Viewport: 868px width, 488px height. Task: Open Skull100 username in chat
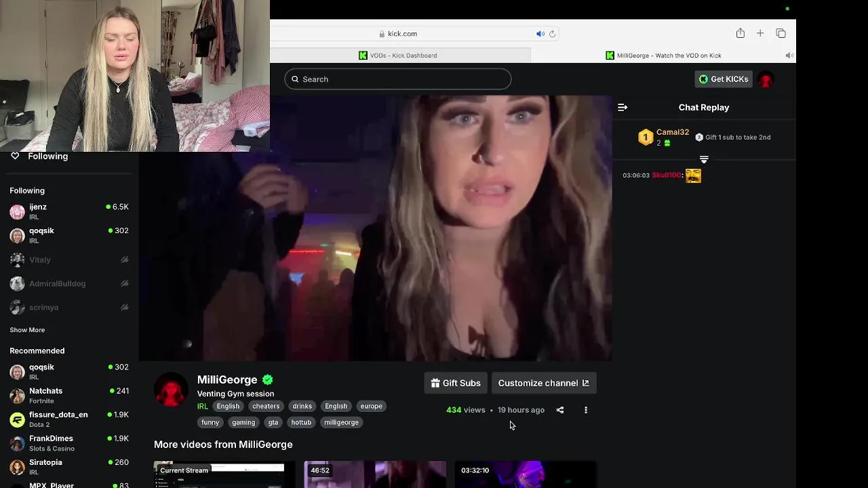[x=667, y=176]
